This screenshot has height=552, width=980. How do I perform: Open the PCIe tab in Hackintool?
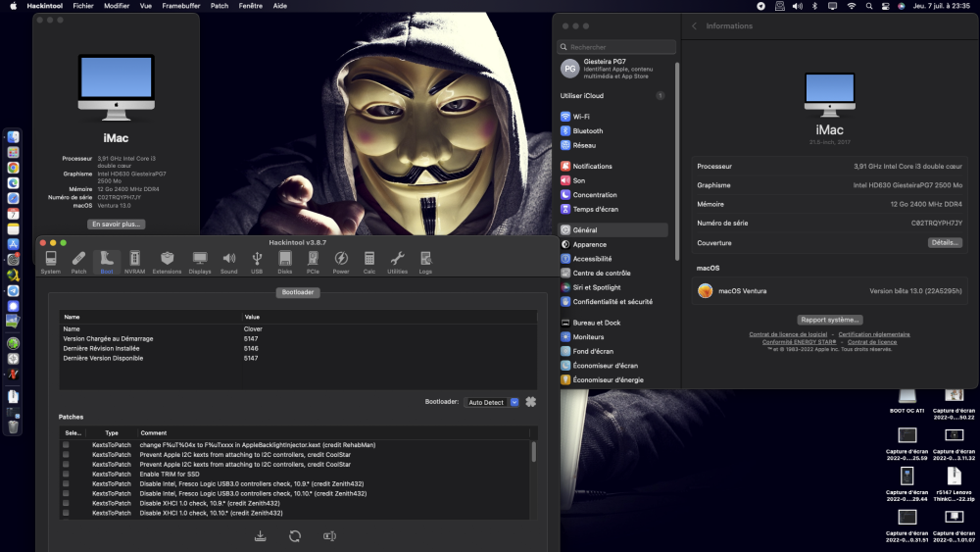(x=314, y=262)
